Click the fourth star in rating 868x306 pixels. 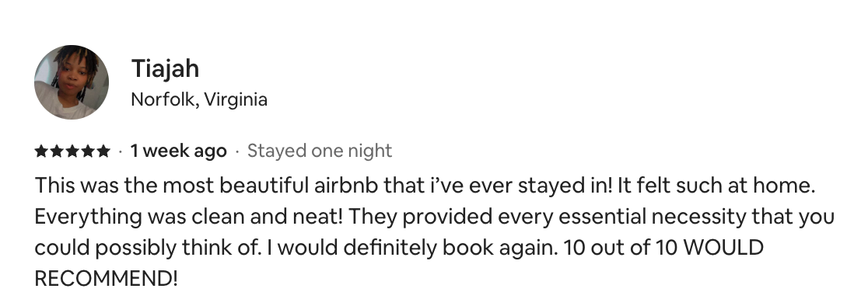(x=87, y=151)
